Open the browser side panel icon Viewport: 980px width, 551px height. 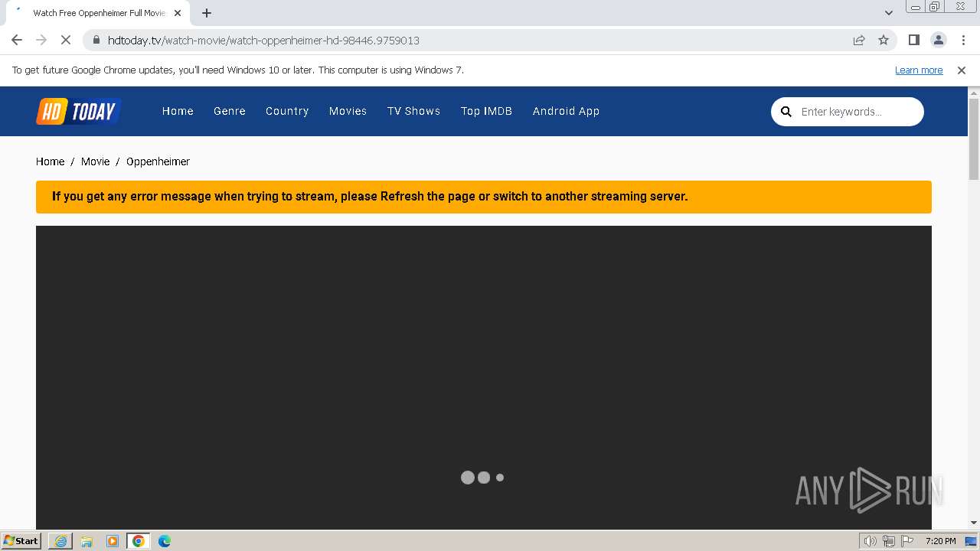tap(913, 40)
